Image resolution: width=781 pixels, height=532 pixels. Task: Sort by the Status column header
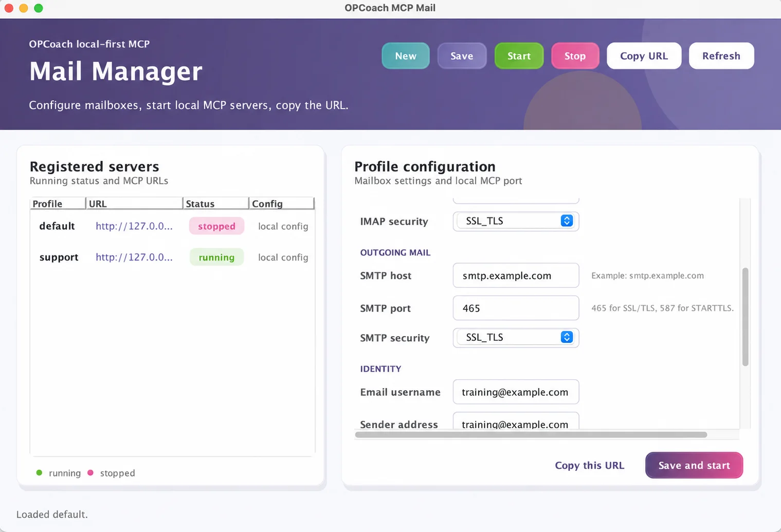tap(216, 204)
